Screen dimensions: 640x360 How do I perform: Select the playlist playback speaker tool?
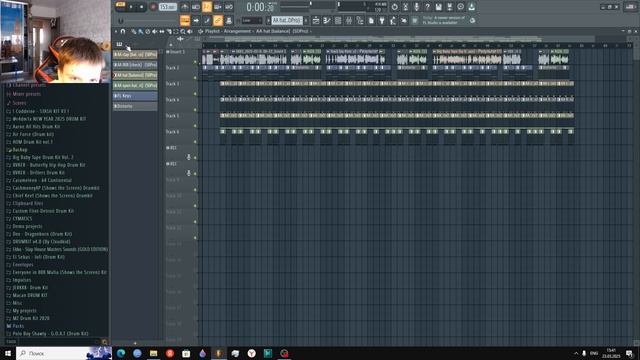pyautogui.click(x=190, y=31)
